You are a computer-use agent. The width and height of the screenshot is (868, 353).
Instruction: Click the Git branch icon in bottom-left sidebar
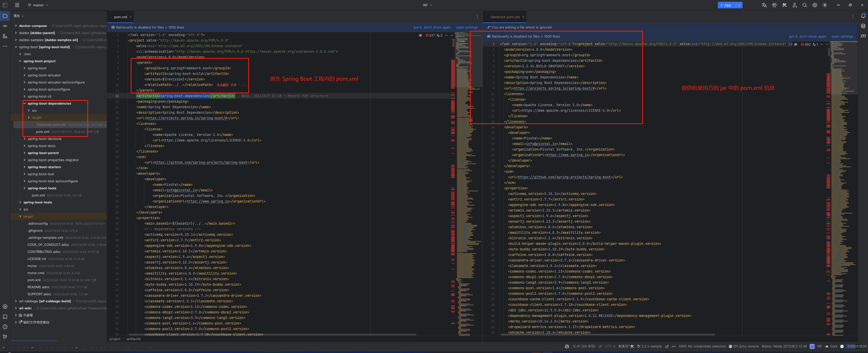[5, 337]
